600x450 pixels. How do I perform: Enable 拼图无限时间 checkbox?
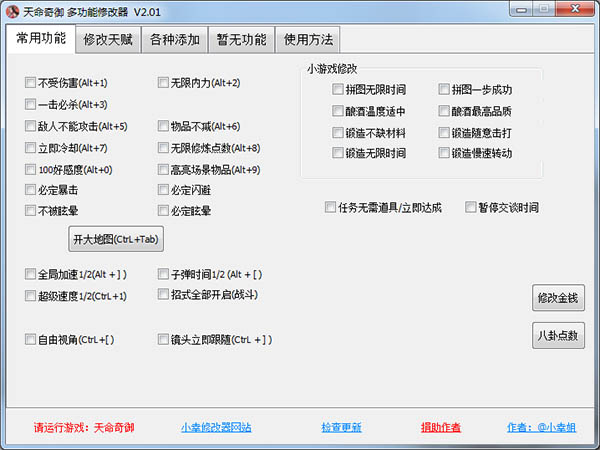click(338, 89)
